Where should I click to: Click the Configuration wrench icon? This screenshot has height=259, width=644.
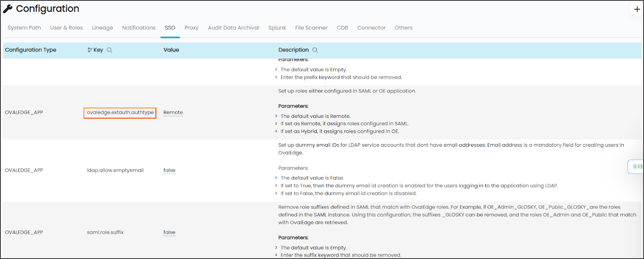(8, 9)
